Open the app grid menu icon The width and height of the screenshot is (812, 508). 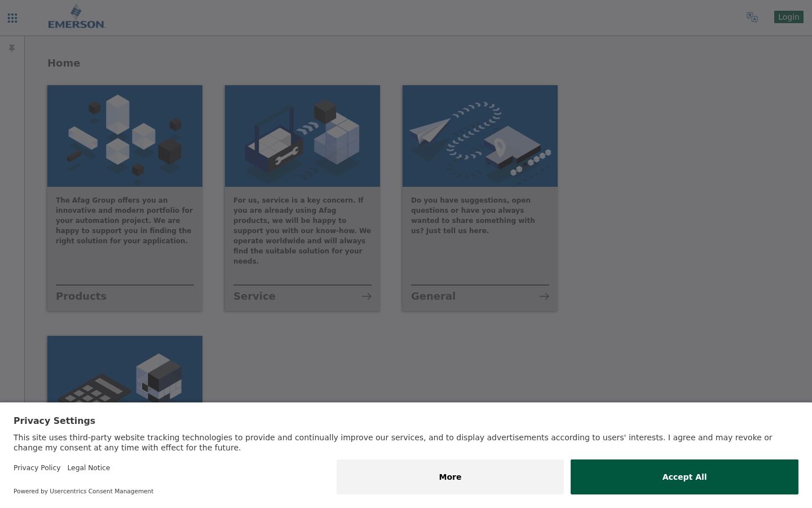coord(12,18)
